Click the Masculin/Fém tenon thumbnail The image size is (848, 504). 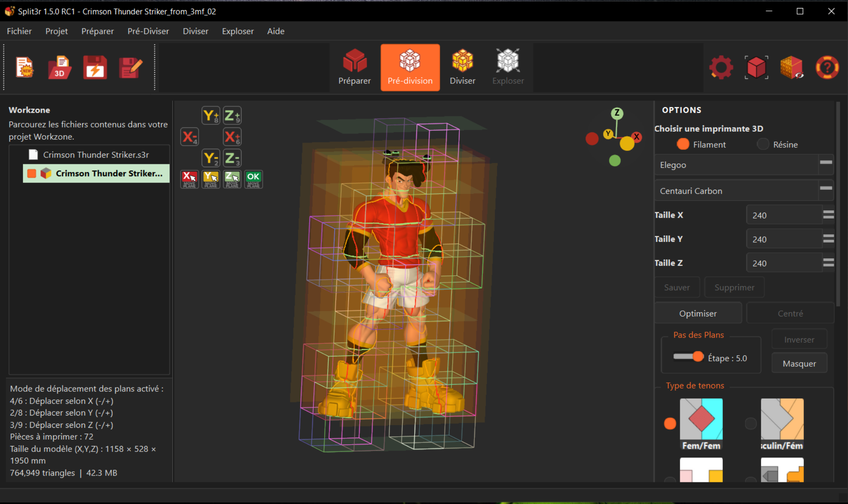click(x=782, y=424)
